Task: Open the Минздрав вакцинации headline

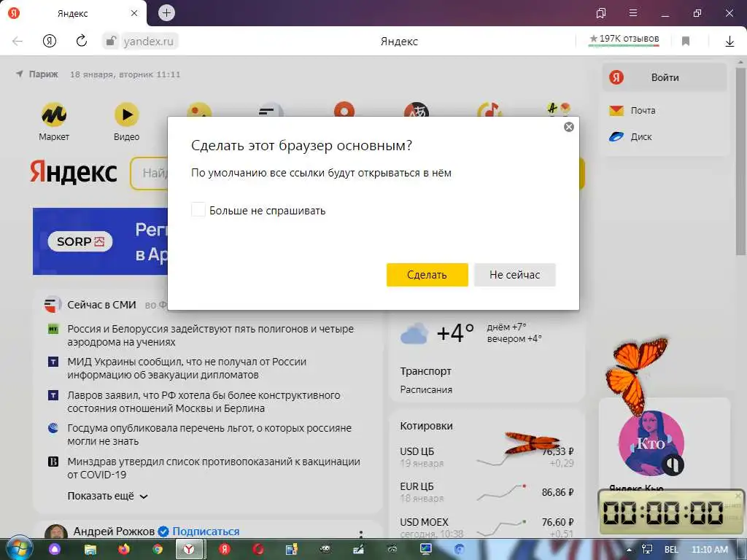Action: point(214,467)
